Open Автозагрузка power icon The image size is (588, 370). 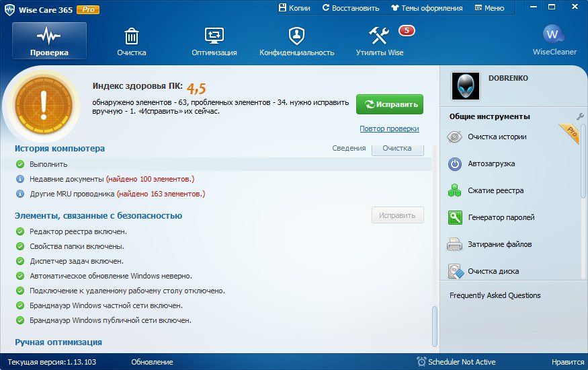pos(454,164)
